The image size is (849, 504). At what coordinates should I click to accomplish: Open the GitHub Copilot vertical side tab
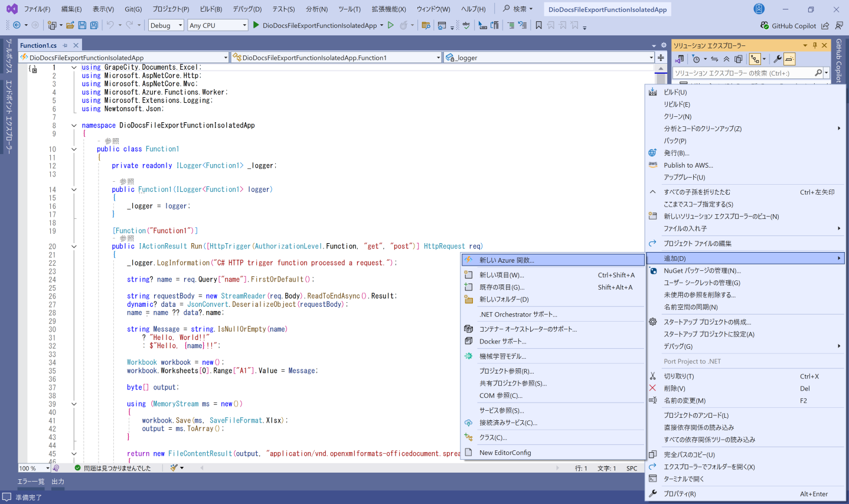(x=839, y=60)
